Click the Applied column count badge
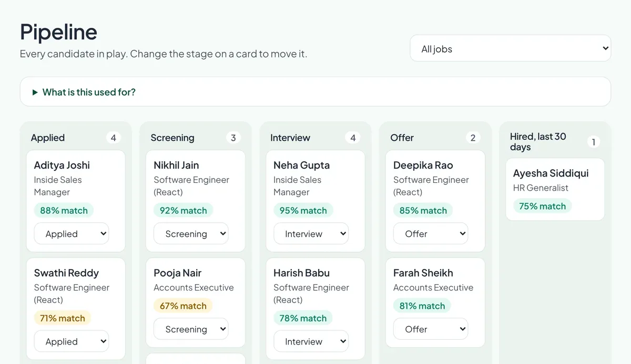Viewport: 631px width, 364px height. coord(113,138)
